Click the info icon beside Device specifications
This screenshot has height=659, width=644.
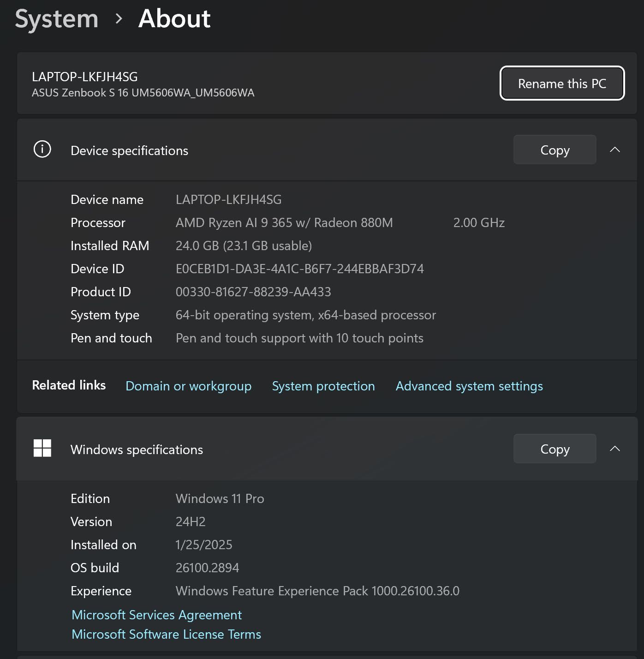click(x=42, y=149)
